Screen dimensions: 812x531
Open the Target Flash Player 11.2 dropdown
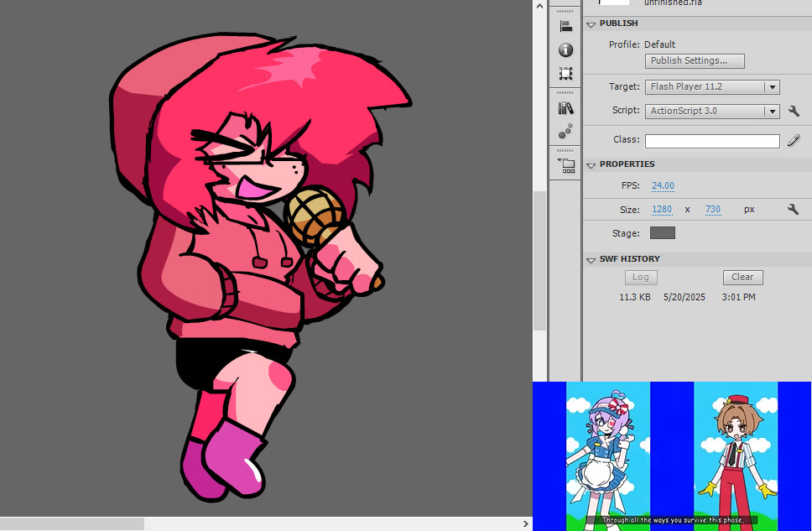tap(712, 87)
